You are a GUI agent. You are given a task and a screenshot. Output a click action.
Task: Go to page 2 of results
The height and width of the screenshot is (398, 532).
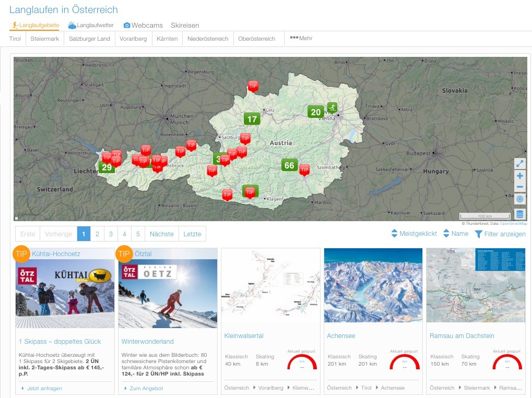(x=97, y=234)
